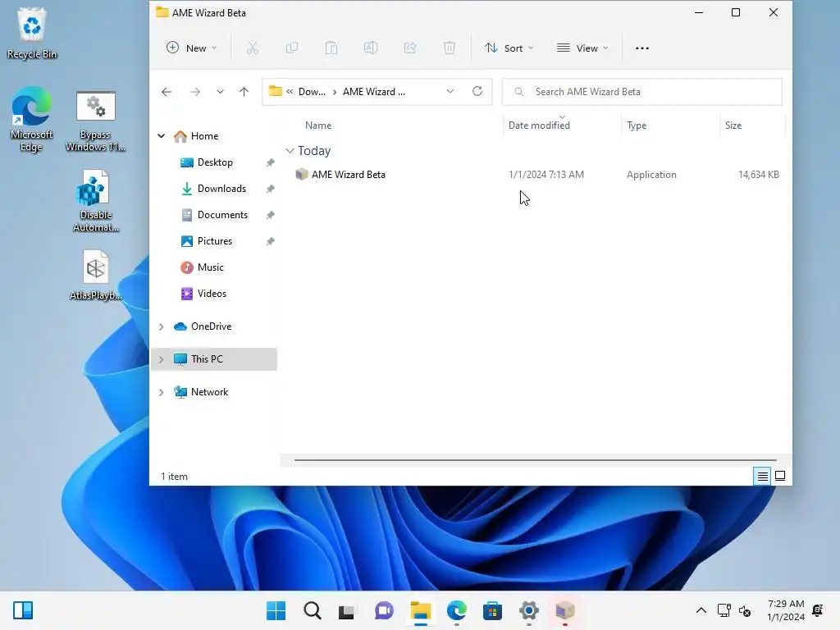Screen dimensions: 840x630
Task: Open recent locations dropdown arrow
Action: pos(220,92)
